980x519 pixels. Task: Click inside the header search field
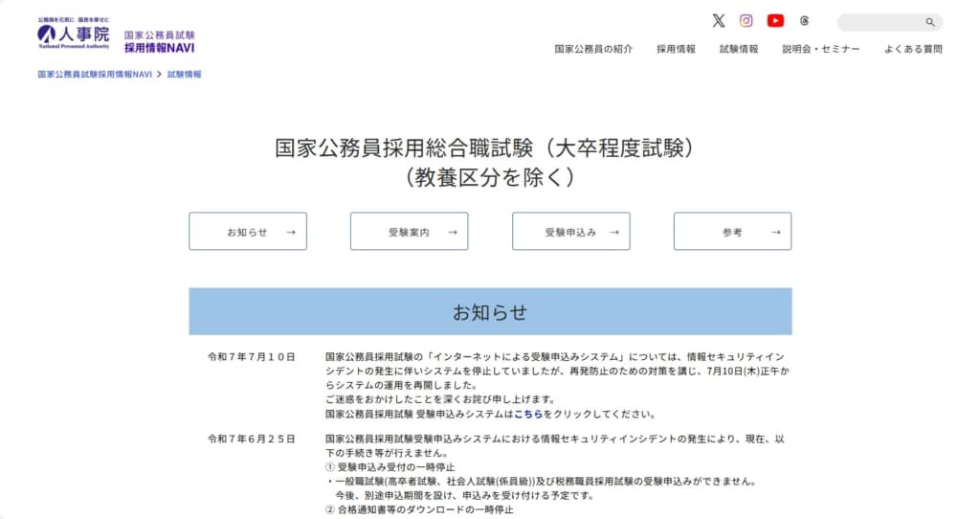click(x=879, y=22)
